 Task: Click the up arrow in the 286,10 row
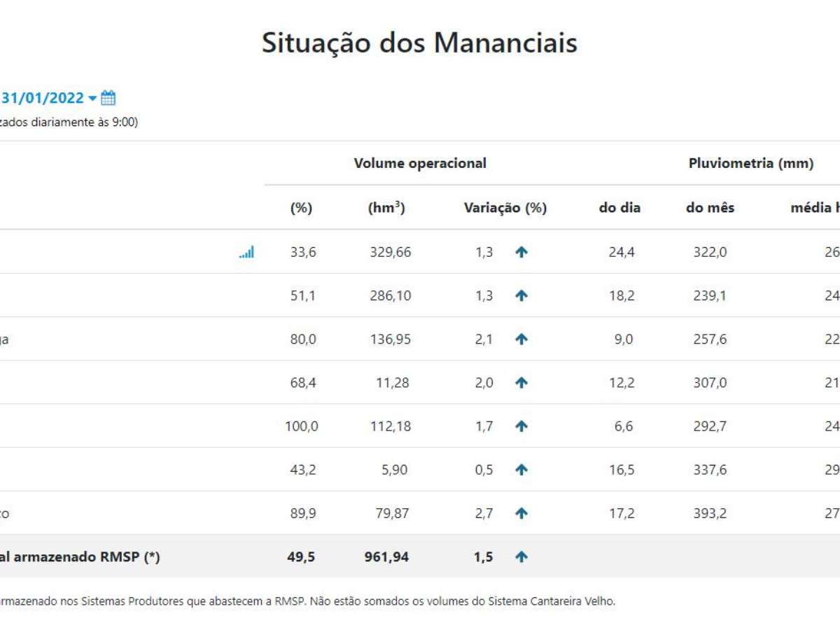521,296
